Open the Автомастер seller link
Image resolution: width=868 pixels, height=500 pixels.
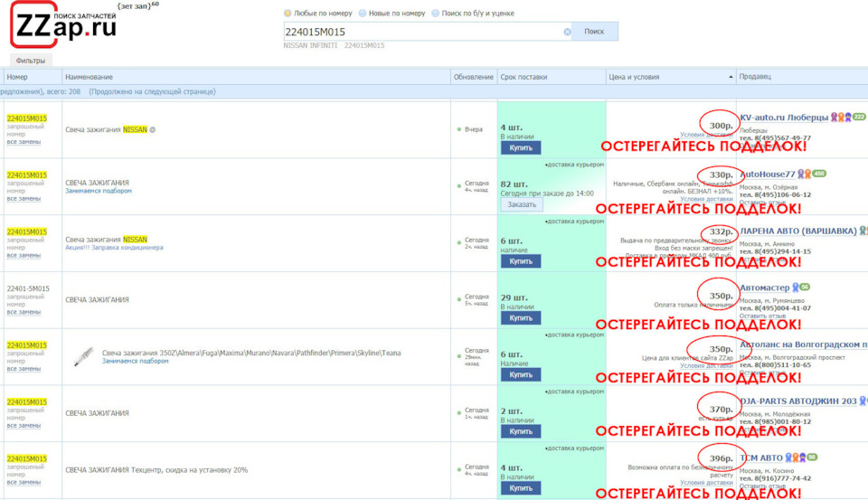pos(765,288)
